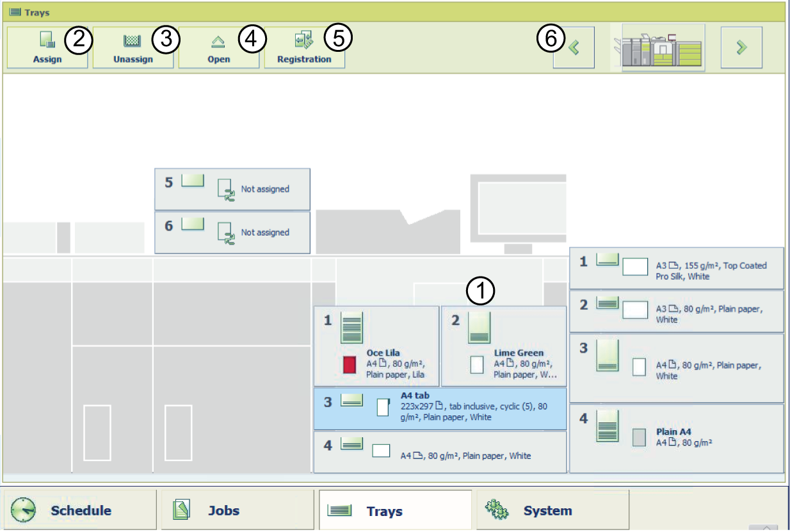Click the paper level icon on right-side tray 2
This screenshot has width=790, height=532.
(x=608, y=303)
